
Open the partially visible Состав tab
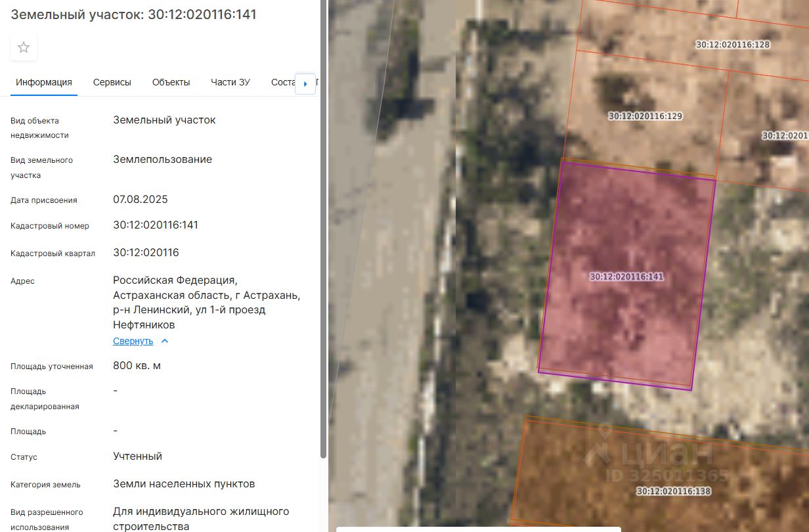point(284,82)
